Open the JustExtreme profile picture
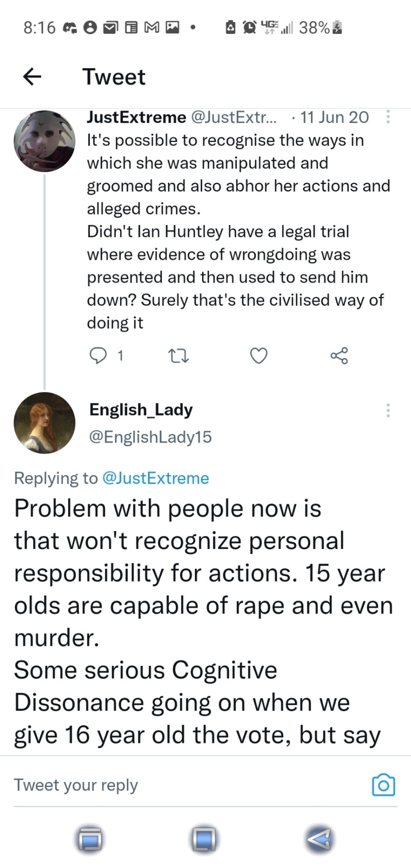 point(44,141)
